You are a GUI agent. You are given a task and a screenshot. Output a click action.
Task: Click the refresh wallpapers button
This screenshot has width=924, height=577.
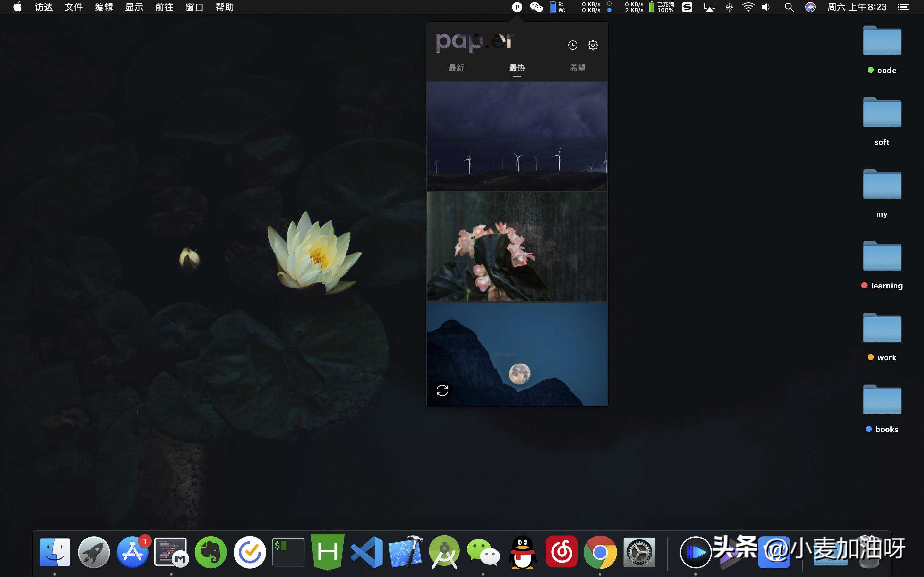pos(442,390)
